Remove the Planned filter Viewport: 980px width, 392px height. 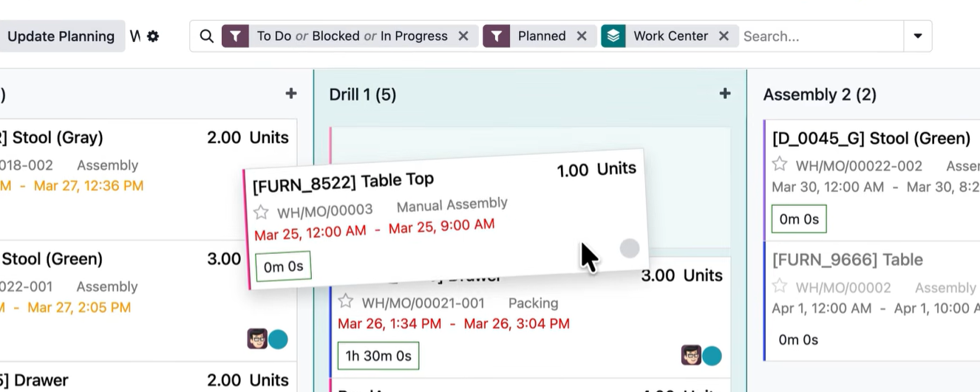click(x=582, y=36)
